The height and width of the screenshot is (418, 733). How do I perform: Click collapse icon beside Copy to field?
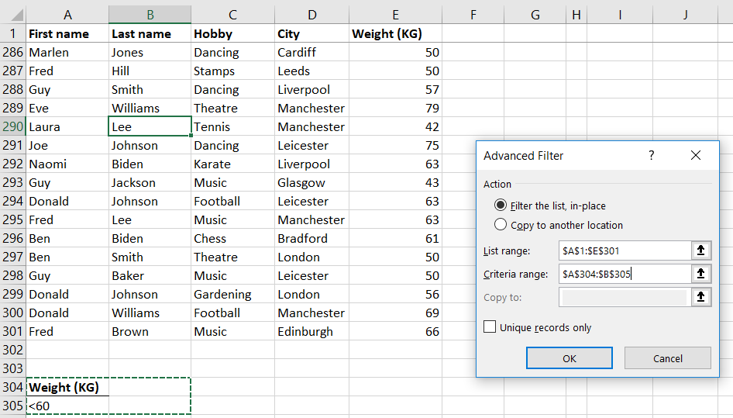[x=701, y=297]
